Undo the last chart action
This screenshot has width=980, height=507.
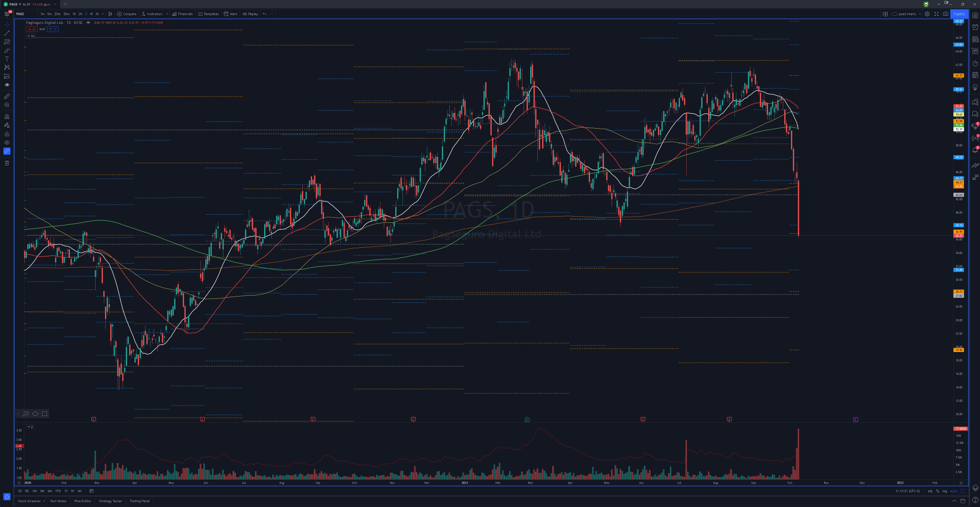click(265, 14)
